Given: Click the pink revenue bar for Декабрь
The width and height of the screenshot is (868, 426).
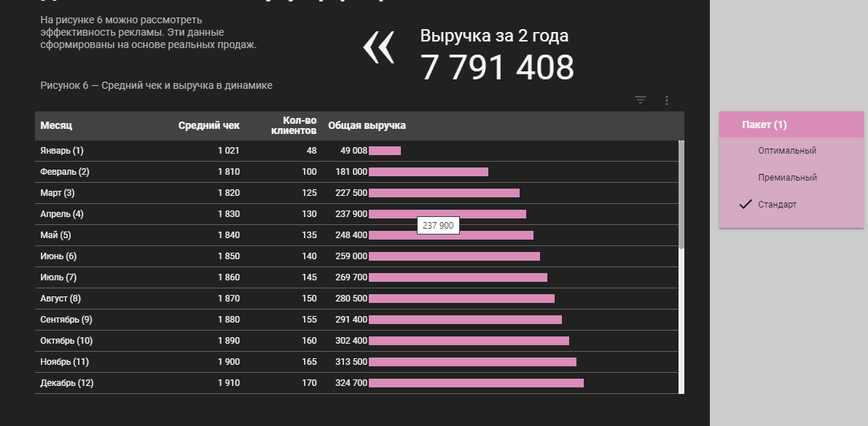Looking at the screenshot, I should [476, 383].
